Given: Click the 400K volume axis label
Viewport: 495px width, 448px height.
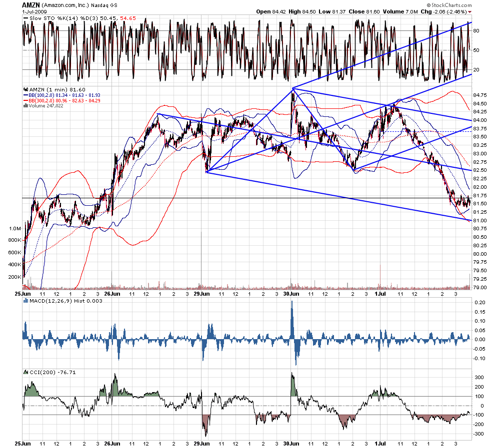Looking at the screenshot, I should point(14,265).
